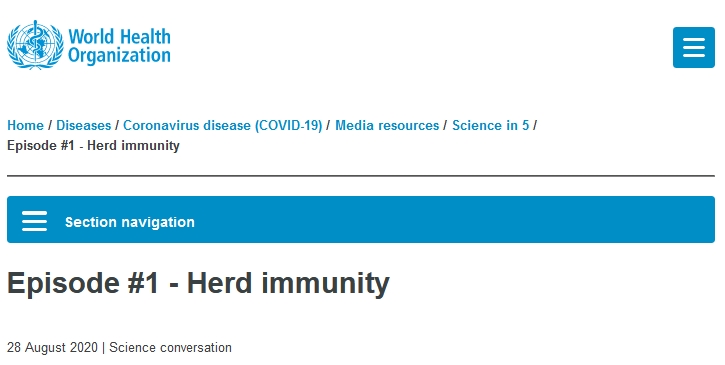Navigate to Media resources breadcrumb
Image resolution: width=725 pixels, height=365 pixels.
tap(387, 125)
